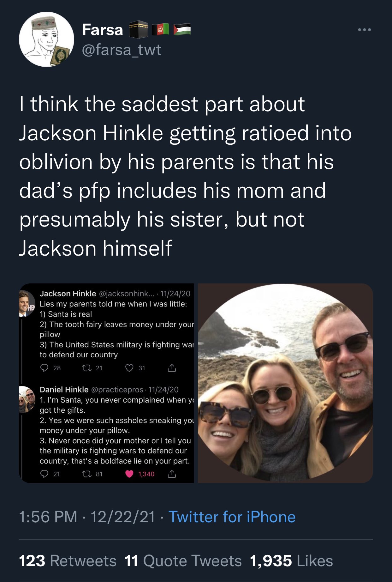Screen dimensions: 392x582
Task: View the 11 Quote Tweets list
Action: (183, 561)
